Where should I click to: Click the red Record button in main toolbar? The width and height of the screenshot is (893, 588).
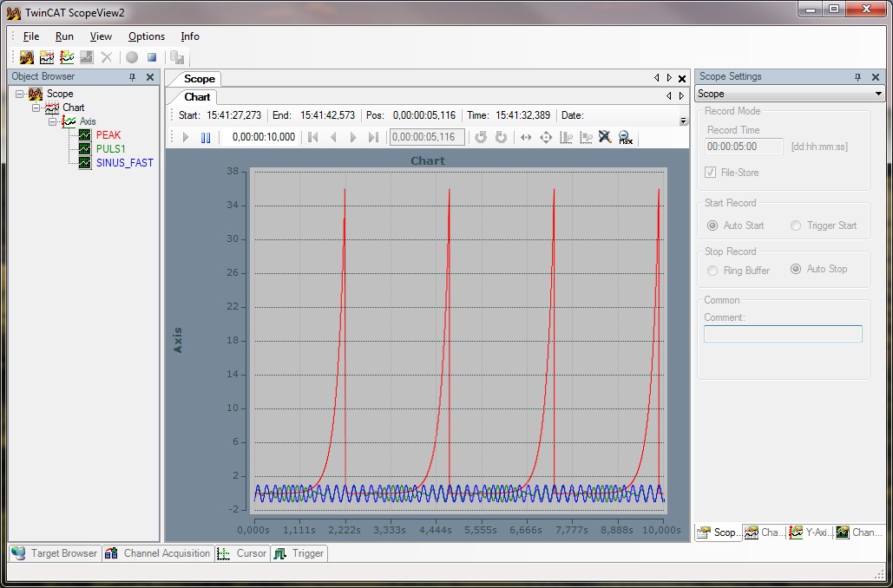[132, 57]
